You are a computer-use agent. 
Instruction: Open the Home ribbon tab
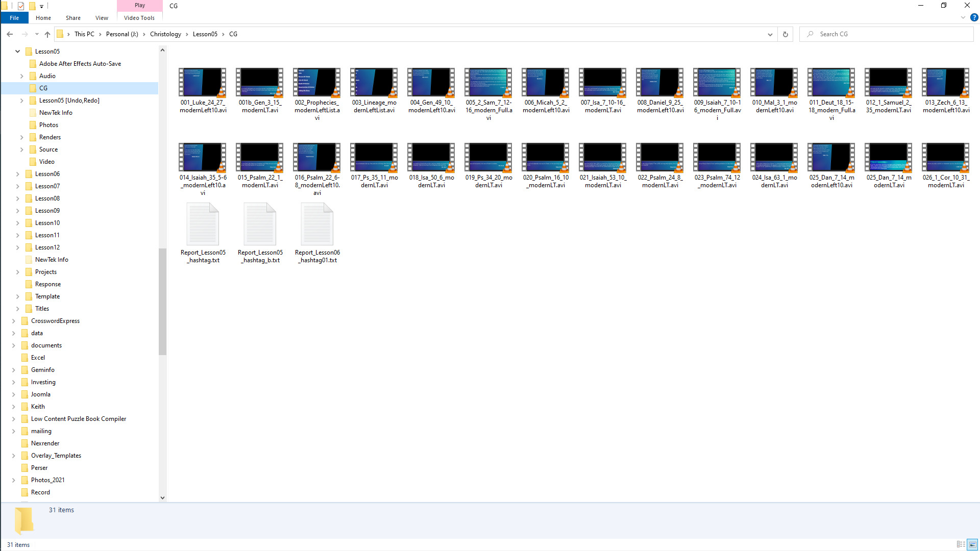pyautogui.click(x=43, y=18)
